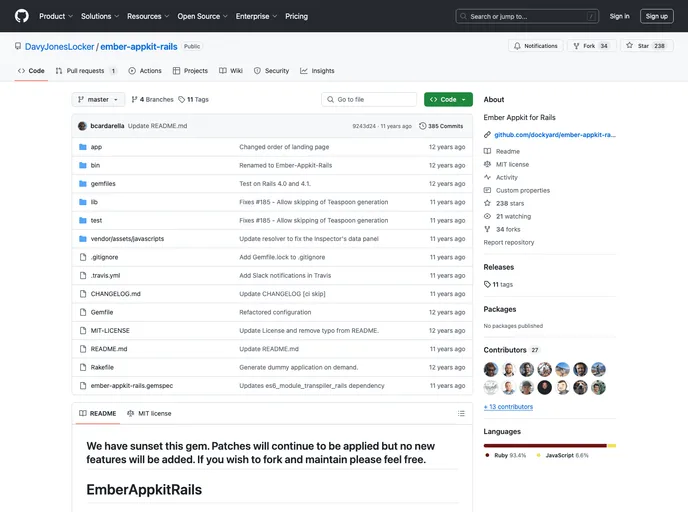
Task: Open the GitHub home logo
Action: click(x=22, y=16)
